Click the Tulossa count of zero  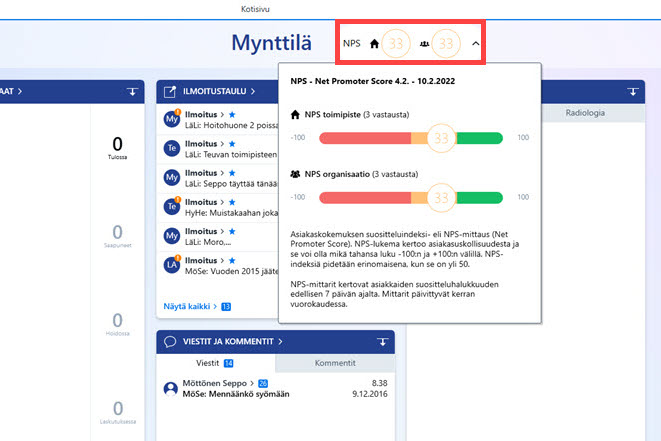[x=118, y=144]
